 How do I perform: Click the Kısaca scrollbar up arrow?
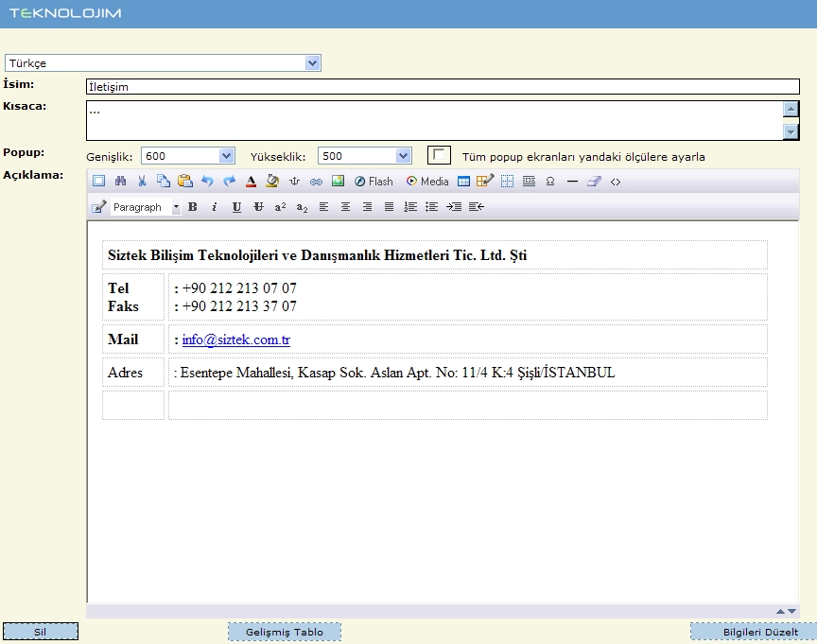click(x=791, y=109)
